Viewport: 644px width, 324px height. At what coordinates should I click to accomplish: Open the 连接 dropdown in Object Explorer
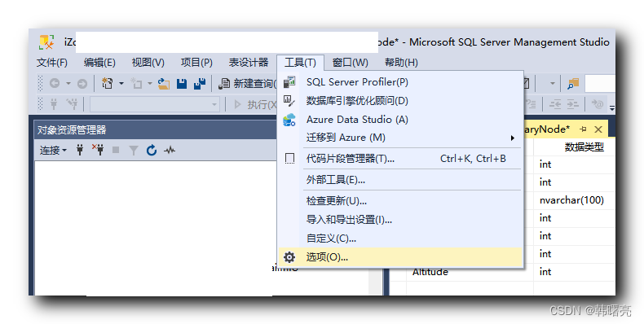[x=53, y=151]
